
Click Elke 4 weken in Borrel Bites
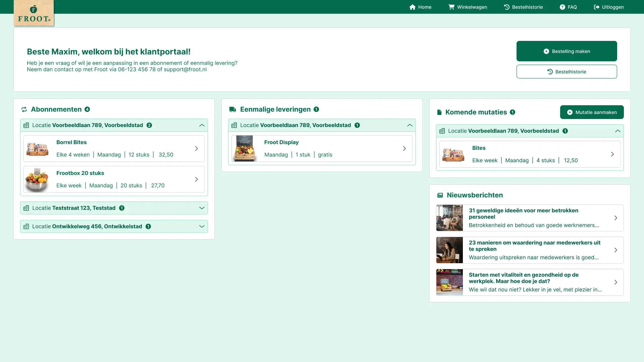point(73,155)
